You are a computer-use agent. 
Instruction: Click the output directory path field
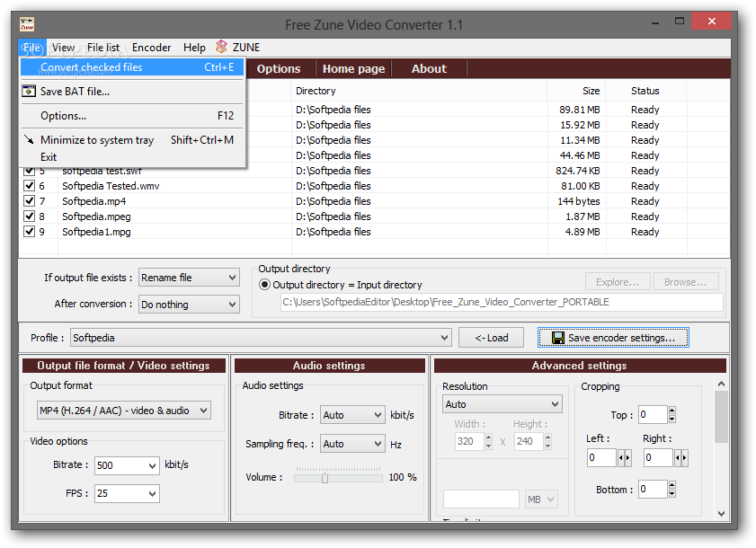pyautogui.click(x=502, y=302)
